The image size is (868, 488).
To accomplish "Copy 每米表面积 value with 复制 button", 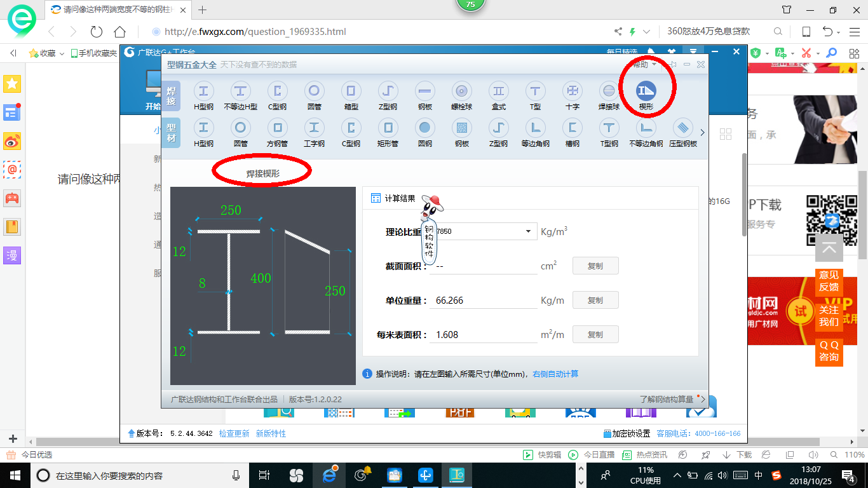I will tap(595, 334).
